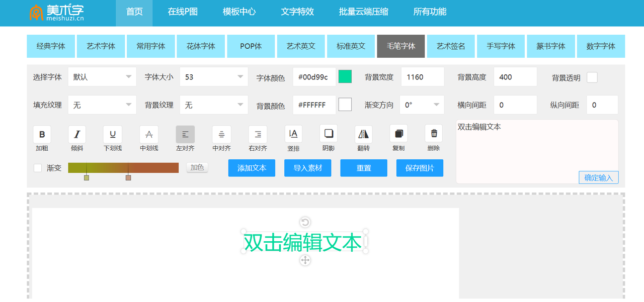The width and height of the screenshot is (644, 302).
Task: Delete the element with the 删除 trash icon
Action: (434, 134)
